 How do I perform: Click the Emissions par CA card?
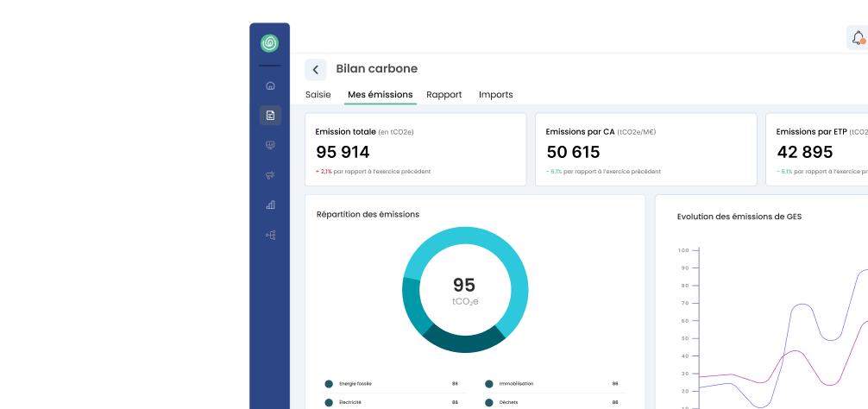click(645, 149)
